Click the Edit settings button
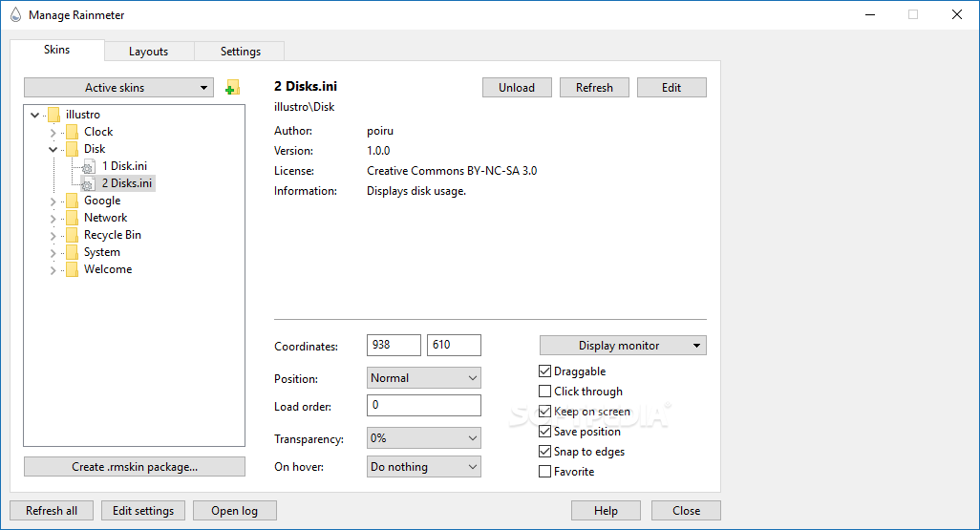Image resolution: width=980 pixels, height=530 pixels. click(x=143, y=511)
